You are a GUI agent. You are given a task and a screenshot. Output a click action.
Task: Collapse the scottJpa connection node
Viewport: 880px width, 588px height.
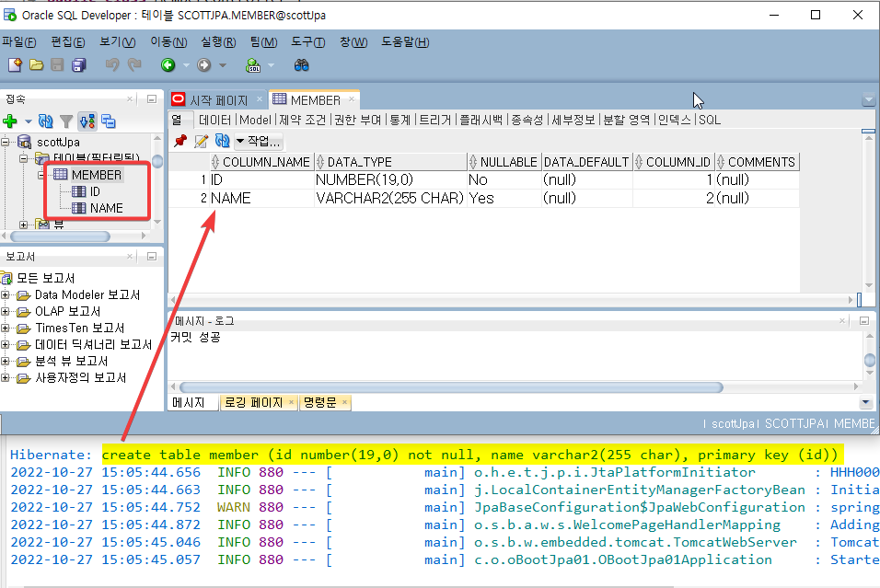coord(5,142)
